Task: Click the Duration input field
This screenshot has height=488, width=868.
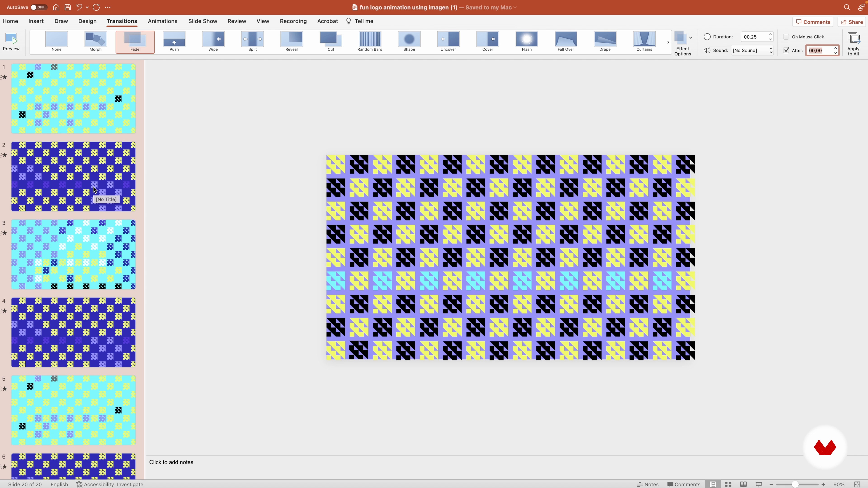Action: pos(754,37)
